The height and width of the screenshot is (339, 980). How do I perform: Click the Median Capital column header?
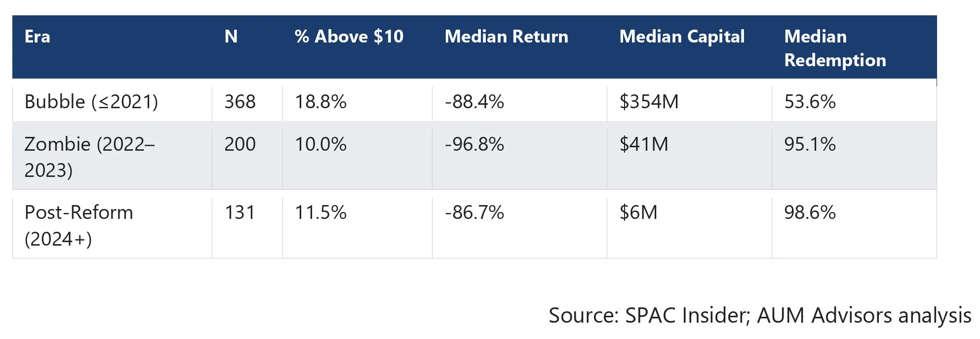[682, 37]
